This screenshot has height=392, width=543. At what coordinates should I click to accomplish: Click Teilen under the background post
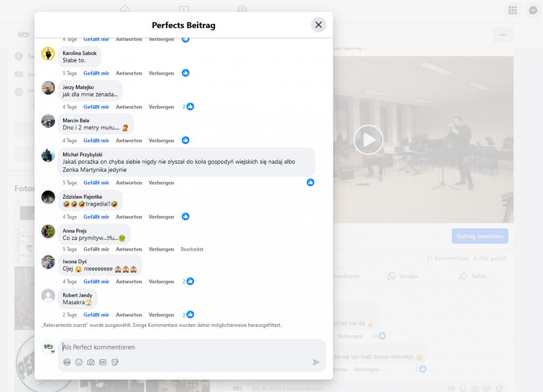[x=472, y=276]
